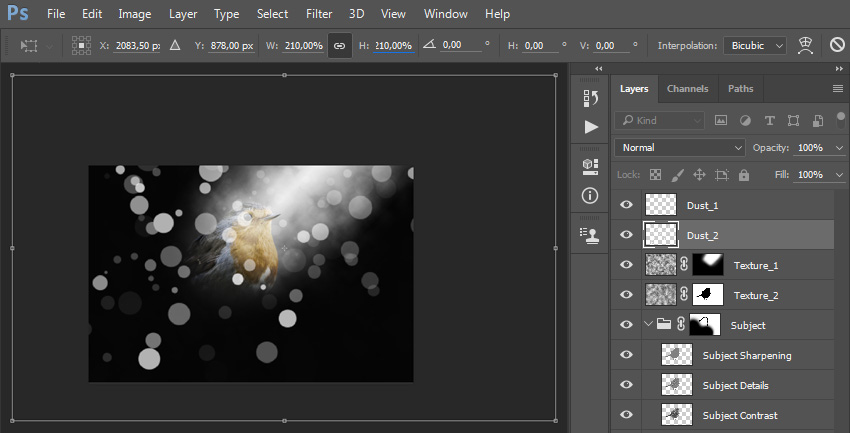Click the Transform tool preset icon
This screenshot has width=850, height=433.
coord(29,46)
